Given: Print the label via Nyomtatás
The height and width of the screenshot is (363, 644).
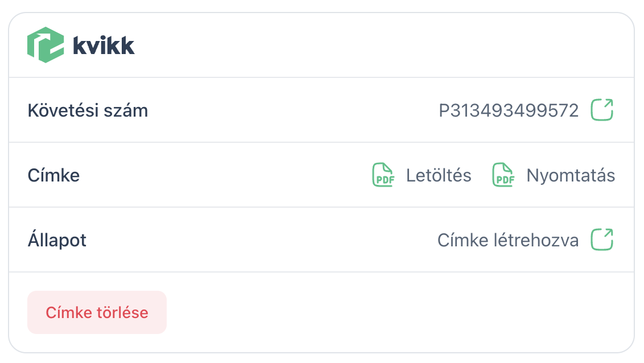Looking at the screenshot, I should [570, 175].
